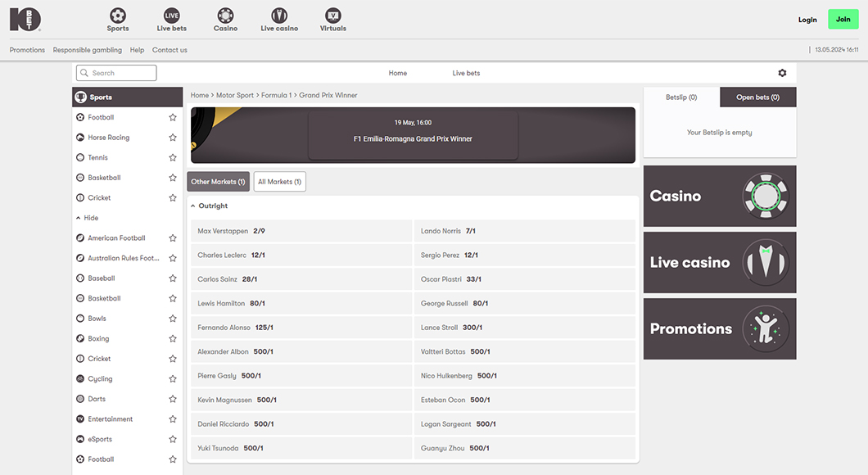Click the green Join button
Screen dimensions: 868x475
tap(843, 20)
